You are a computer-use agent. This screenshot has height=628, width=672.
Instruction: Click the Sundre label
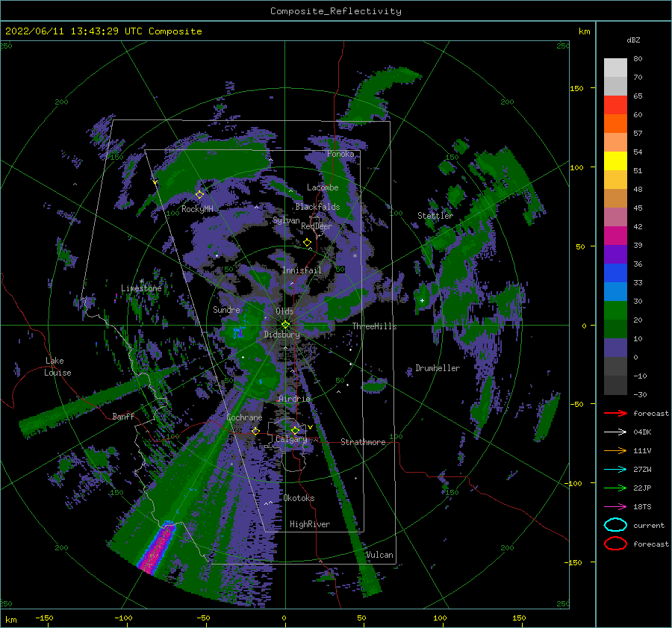tap(226, 309)
